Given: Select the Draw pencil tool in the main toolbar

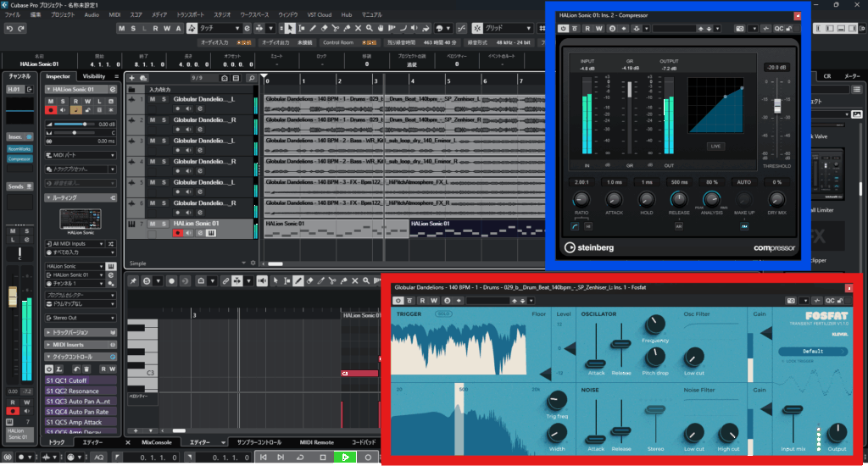Looking at the screenshot, I should 313,28.
